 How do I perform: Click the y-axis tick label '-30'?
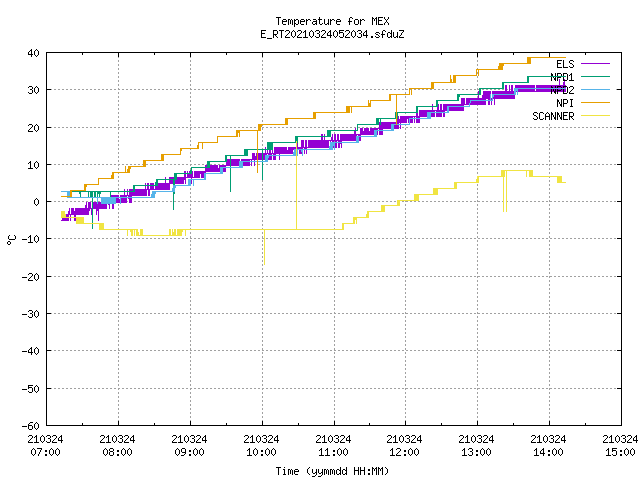point(31,314)
